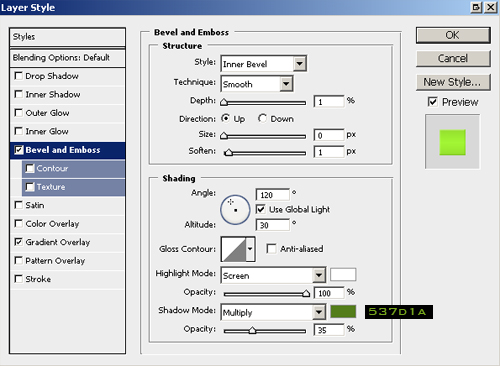Check the Pattern Overlay checkbox
This screenshot has height=366, width=500.
click(x=18, y=260)
